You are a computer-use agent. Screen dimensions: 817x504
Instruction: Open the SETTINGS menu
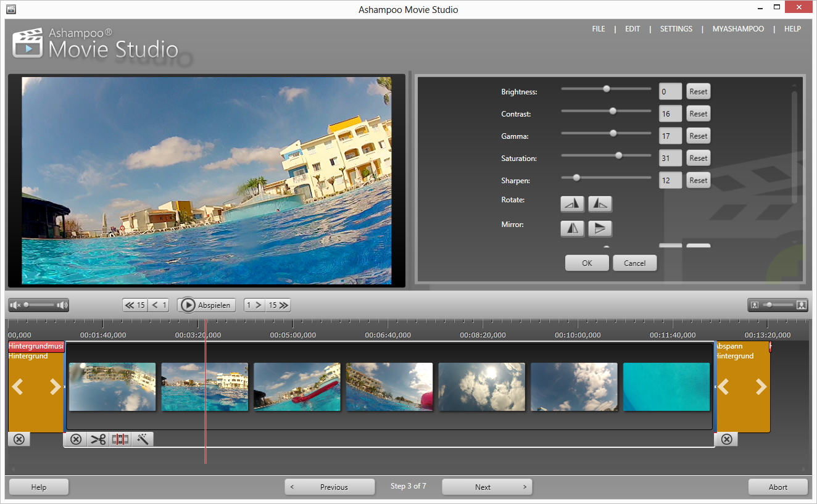676,28
